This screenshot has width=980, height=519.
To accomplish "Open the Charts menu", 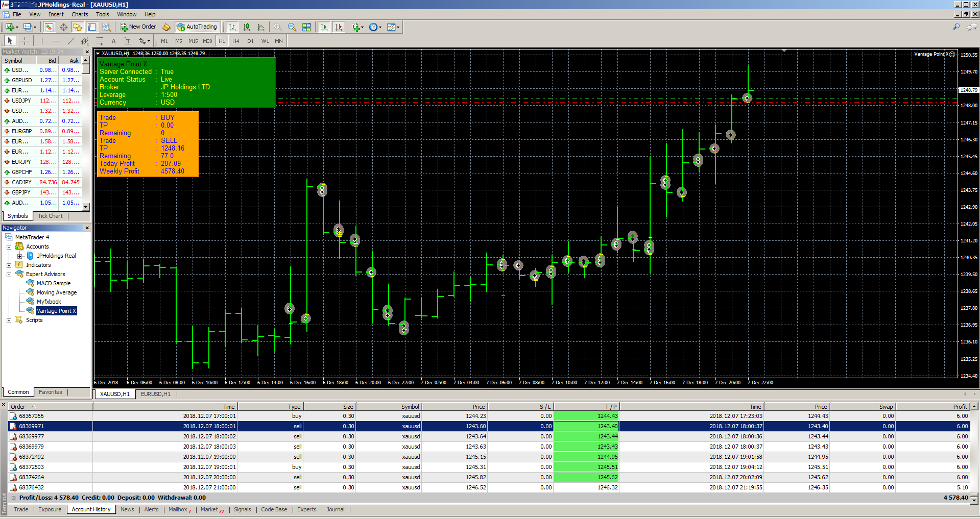I will [x=80, y=14].
